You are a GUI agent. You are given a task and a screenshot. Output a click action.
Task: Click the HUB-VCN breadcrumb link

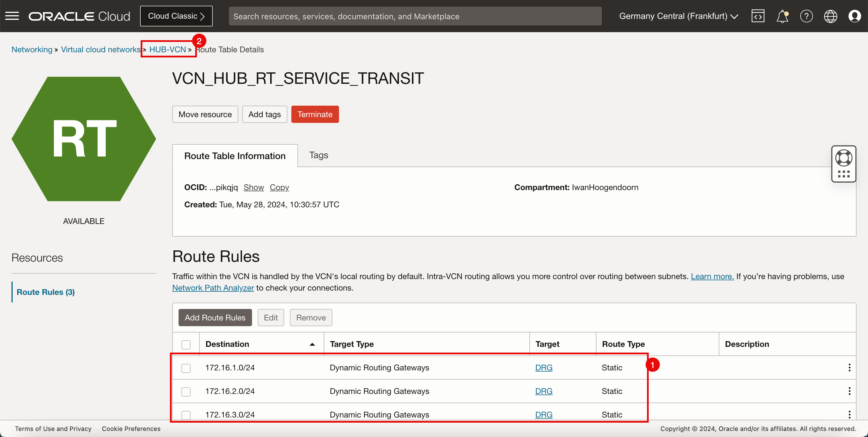click(167, 49)
